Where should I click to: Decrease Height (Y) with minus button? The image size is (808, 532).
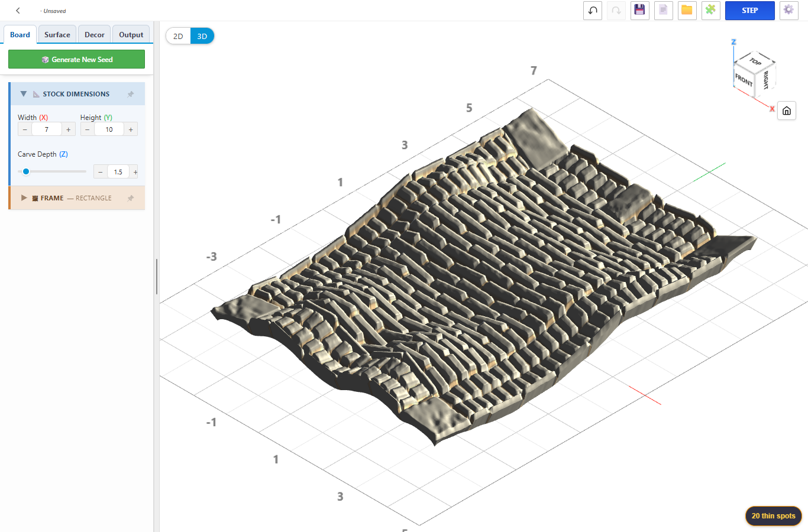(88, 129)
